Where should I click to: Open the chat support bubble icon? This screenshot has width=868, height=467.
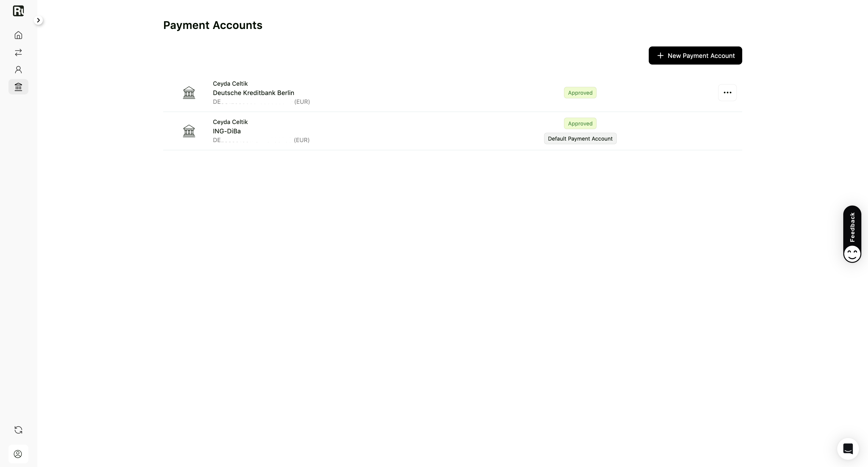click(848, 449)
